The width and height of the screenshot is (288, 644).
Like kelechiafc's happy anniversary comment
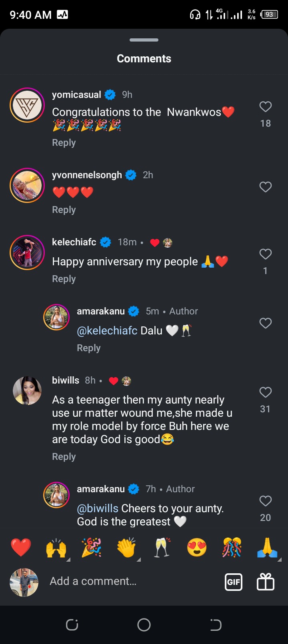point(266,254)
